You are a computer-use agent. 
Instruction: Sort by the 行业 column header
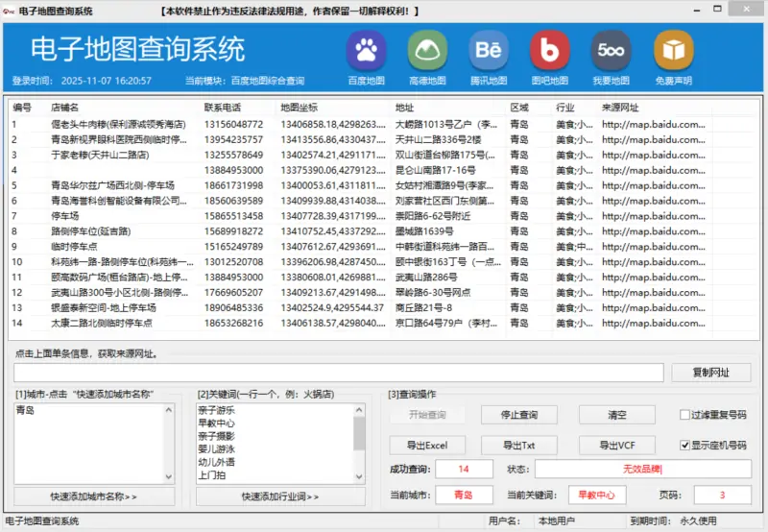pos(565,108)
